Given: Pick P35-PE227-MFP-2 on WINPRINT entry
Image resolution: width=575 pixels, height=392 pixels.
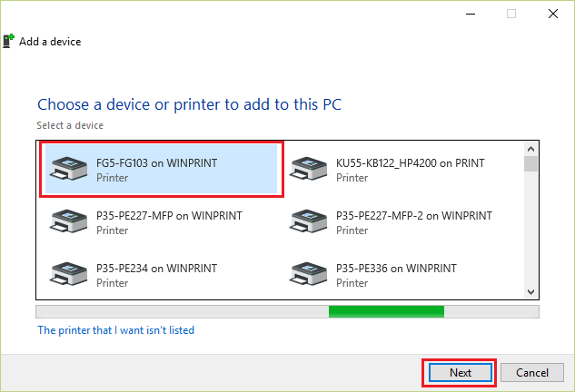Looking at the screenshot, I should click(403, 221).
